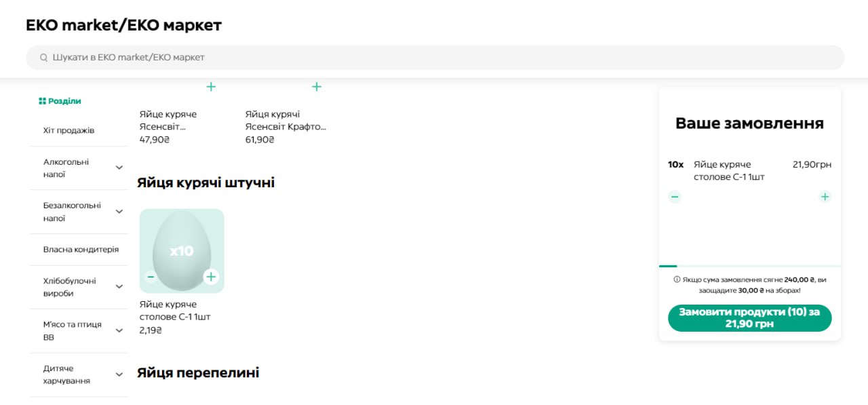This screenshot has width=868, height=405.
Task: Expand Хлібобулочні вироби category
Action: click(119, 287)
